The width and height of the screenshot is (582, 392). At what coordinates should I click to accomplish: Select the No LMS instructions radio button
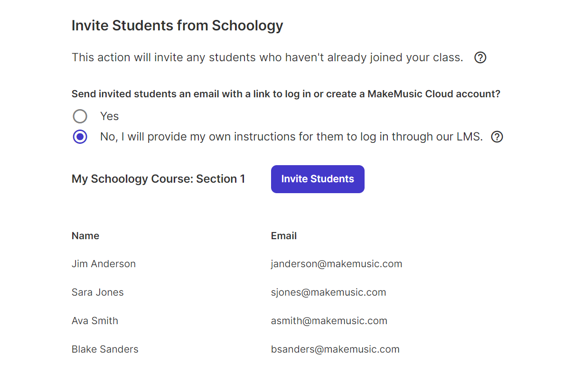80,137
